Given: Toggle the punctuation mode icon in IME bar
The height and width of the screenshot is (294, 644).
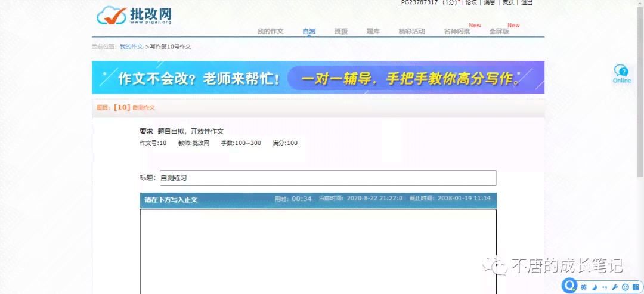Looking at the screenshot, I should [604, 287].
